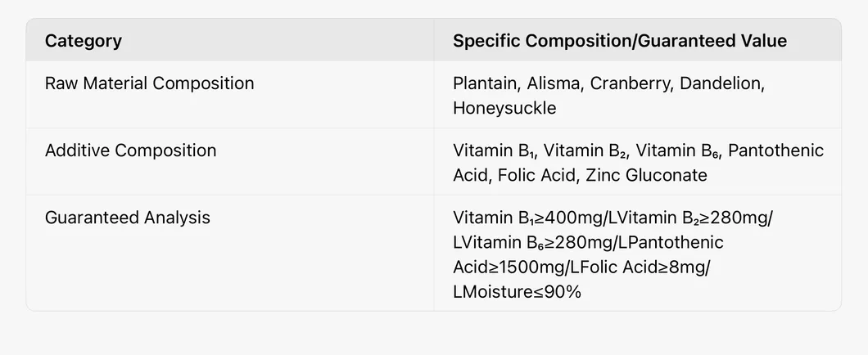Image resolution: width=868 pixels, height=355 pixels.
Task: Click the "Vitamin B₁≥400mg/L" guaranteed value
Action: (x=528, y=218)
